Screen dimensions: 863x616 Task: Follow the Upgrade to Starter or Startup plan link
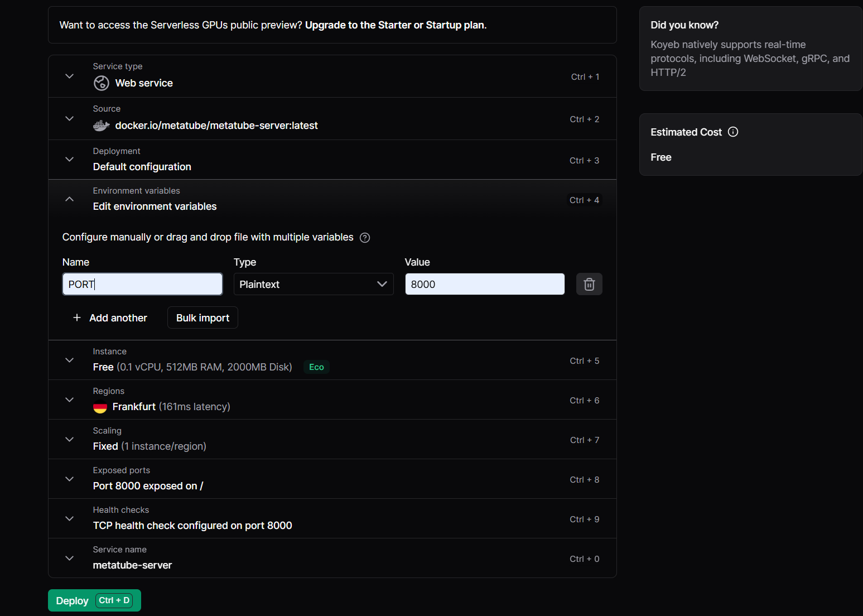click(396, 25)
